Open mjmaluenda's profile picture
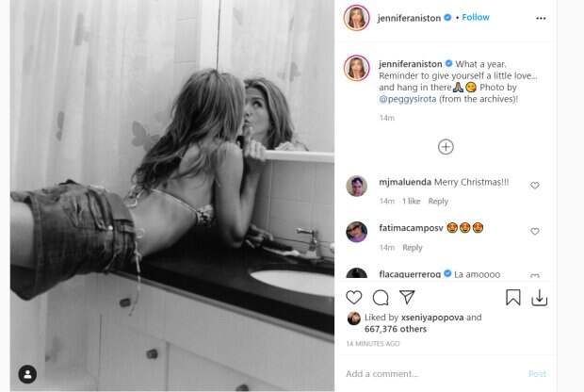 (x=356, y=186)
